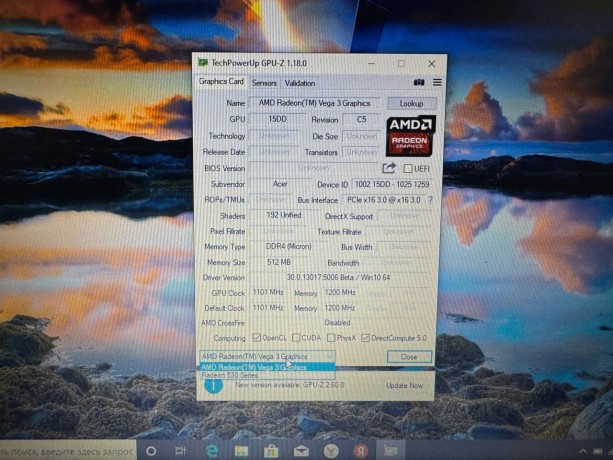Click the Bus Interface question mark
613x460 pixels.
pyautogui.click(x=430, y=200)
